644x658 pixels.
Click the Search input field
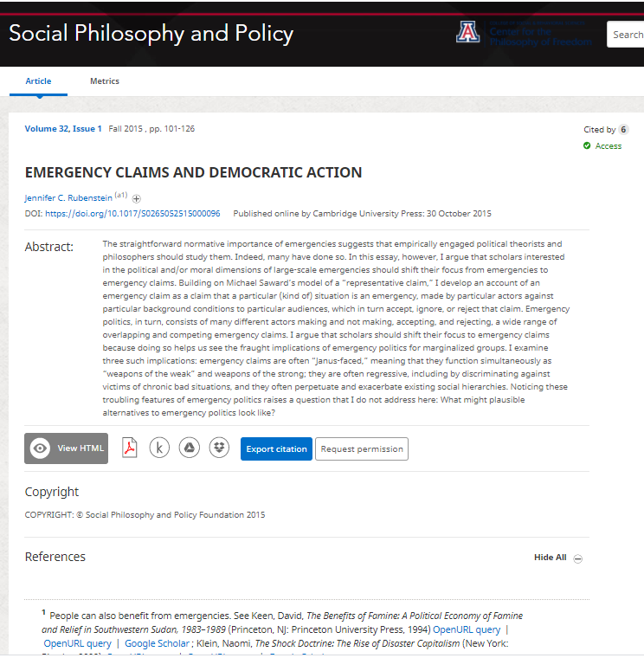pyautogui.click(x=627, y=35)
